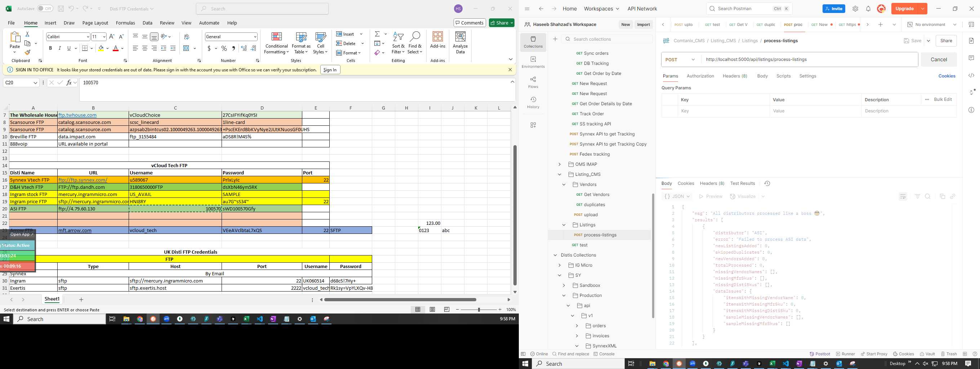The height and width of the screenshot is (369, 980).
Task: Click the Cut scissors icon
Action: tap(27, 34)
